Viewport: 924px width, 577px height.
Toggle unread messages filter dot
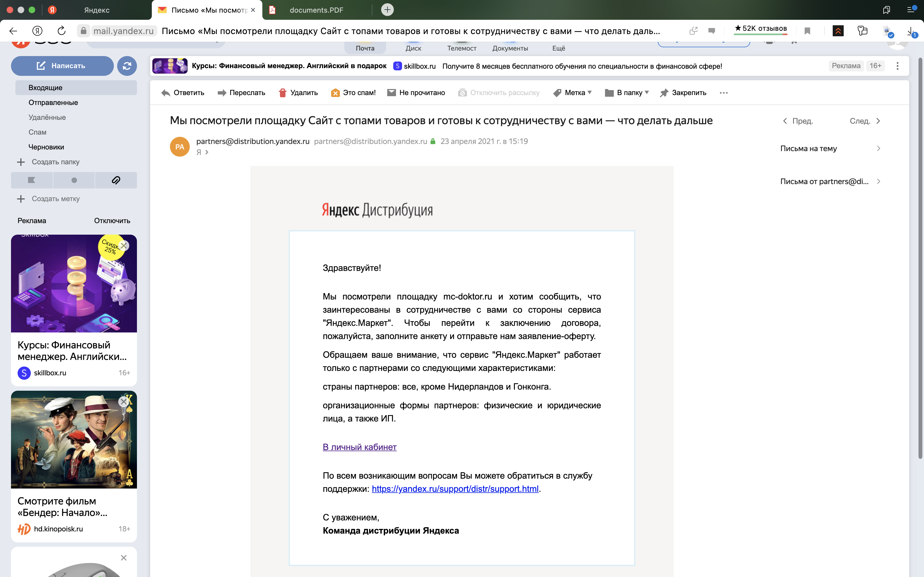(74, 180)
